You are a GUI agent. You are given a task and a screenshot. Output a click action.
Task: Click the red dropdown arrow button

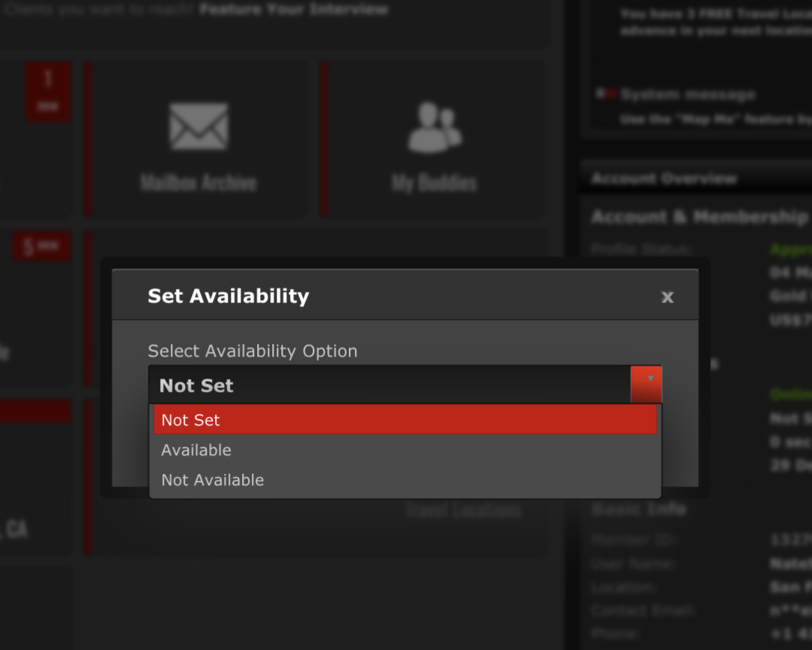tap(646, 384)
